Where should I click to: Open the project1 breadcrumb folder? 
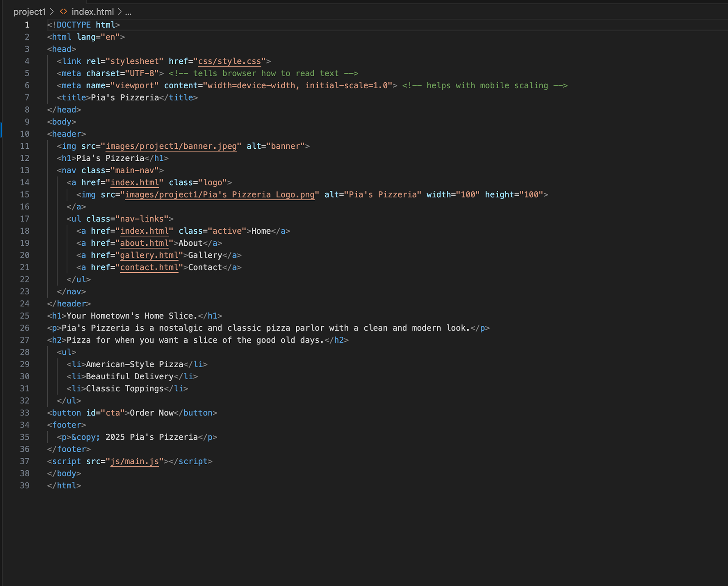[x=29, y=12]
